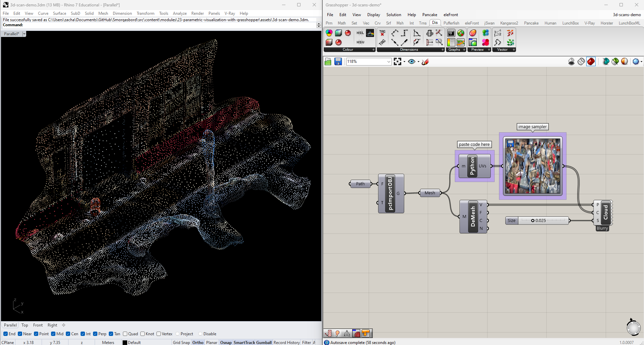Click the save definition disk icon

tap(338, 61)
